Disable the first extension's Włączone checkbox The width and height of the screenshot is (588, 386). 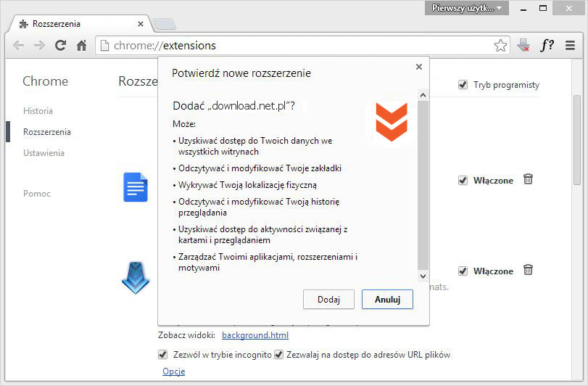pos(463,181)
